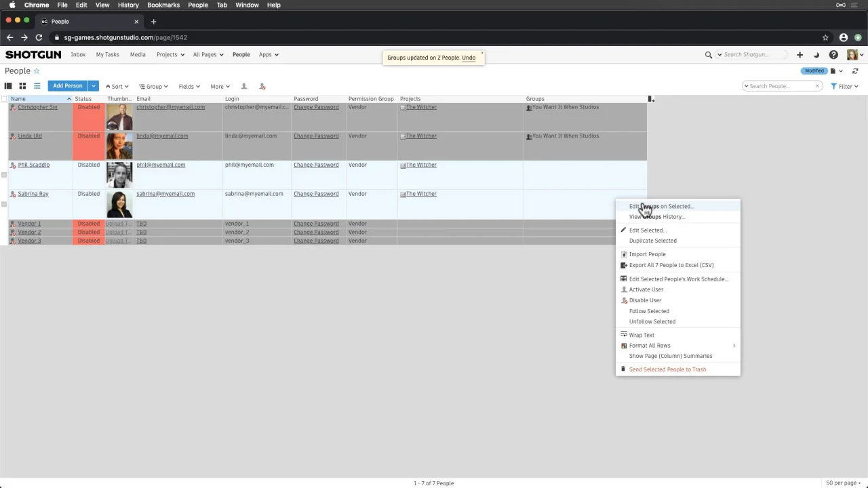This screenshot has height=488, width=868.
Task: Click the page document icon near Modified
Action: click(833, 71)
